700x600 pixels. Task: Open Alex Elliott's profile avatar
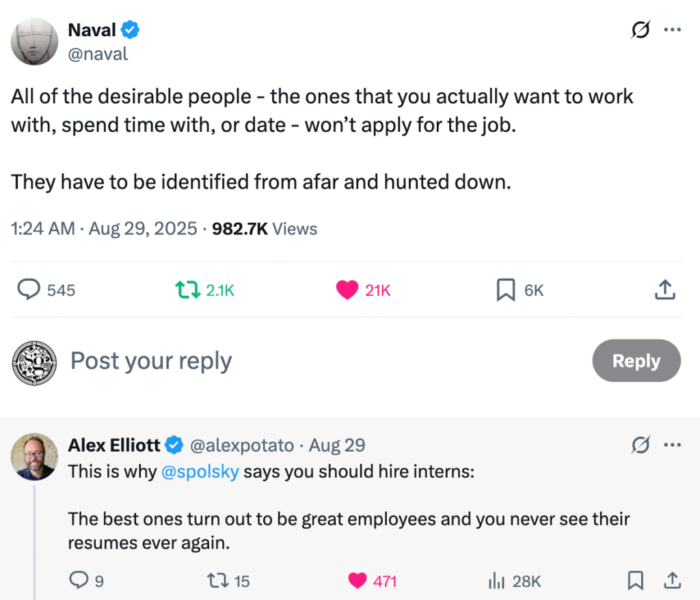34,456
